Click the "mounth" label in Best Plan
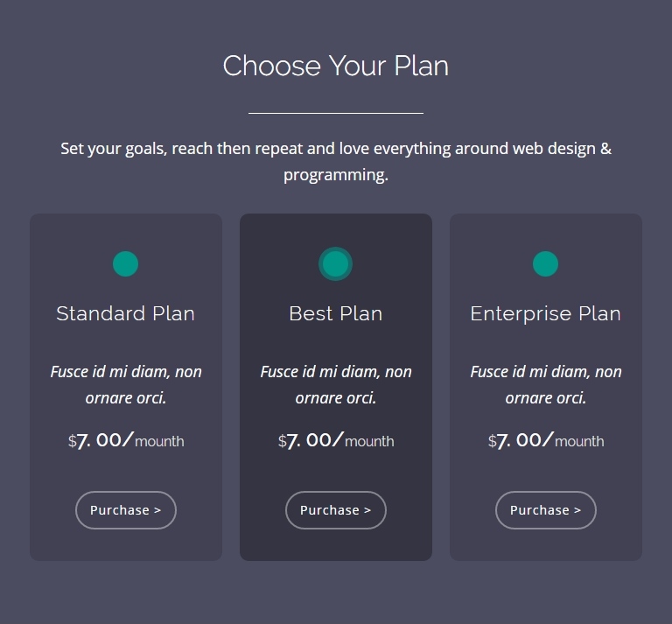Viewport: 672px width, 624px height. coord(369,442)
